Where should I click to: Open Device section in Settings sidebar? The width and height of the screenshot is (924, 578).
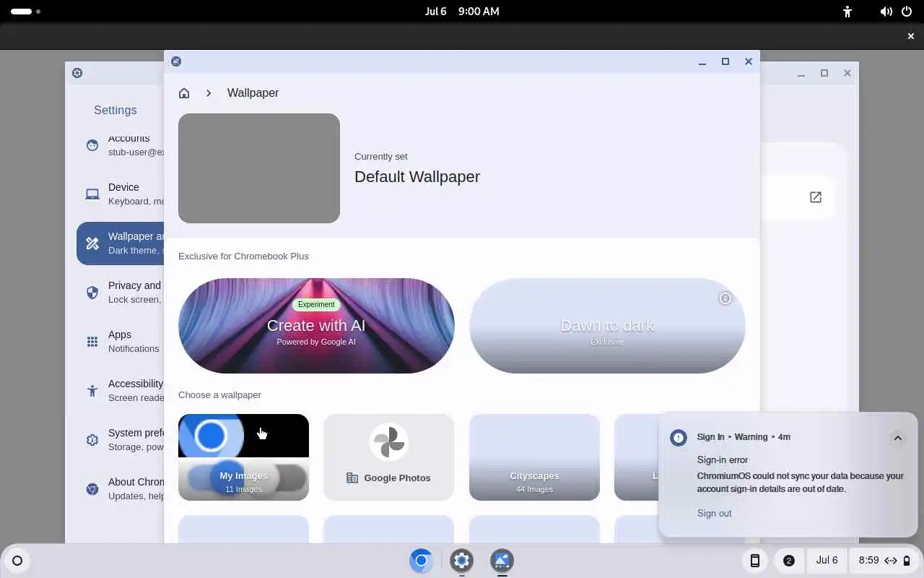point(121,194)
